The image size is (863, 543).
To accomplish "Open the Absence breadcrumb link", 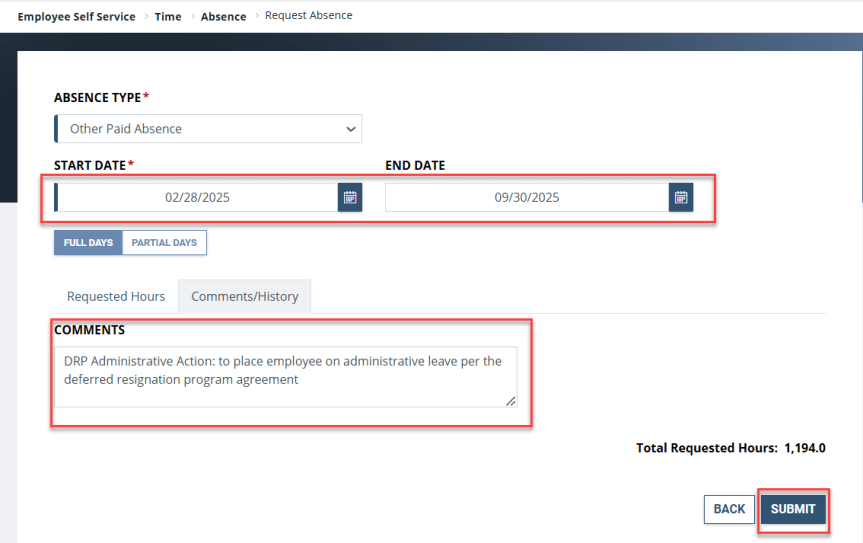I will (223, 17).
